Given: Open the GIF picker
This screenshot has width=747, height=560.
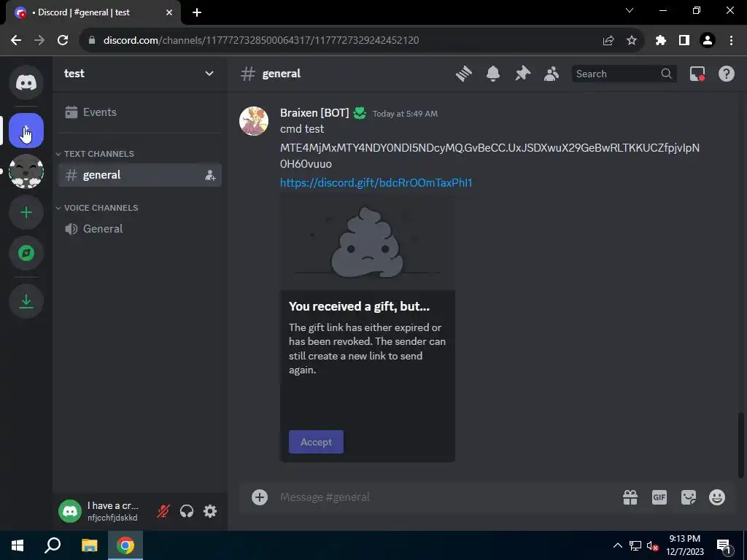Looking at the screenshot, I should [659, 497].
